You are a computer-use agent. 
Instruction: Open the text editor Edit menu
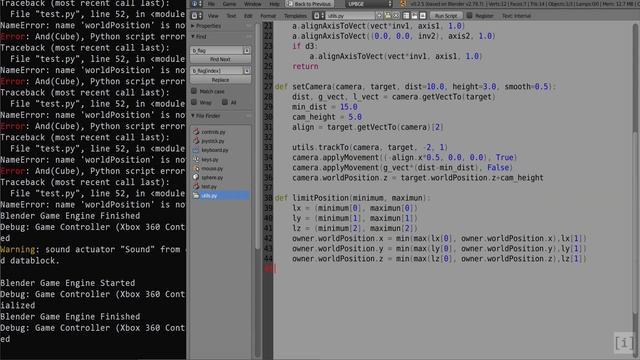[x=248, y=16]
